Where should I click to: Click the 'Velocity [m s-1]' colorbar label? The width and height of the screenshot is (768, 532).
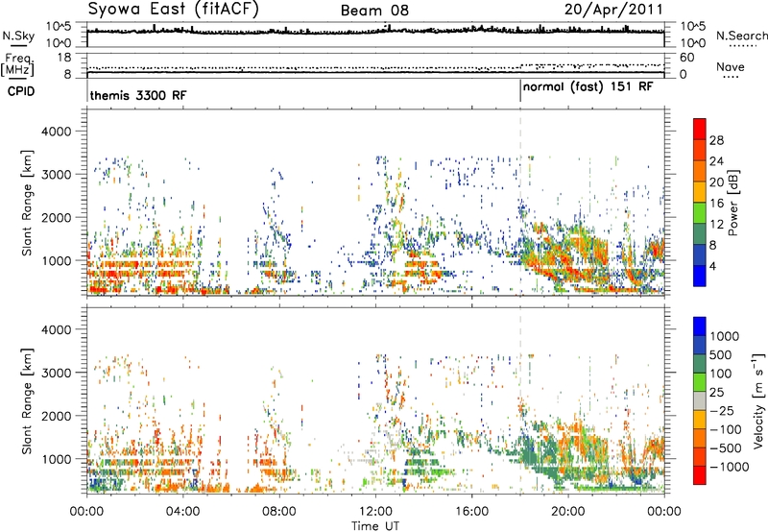pos(758,400)
